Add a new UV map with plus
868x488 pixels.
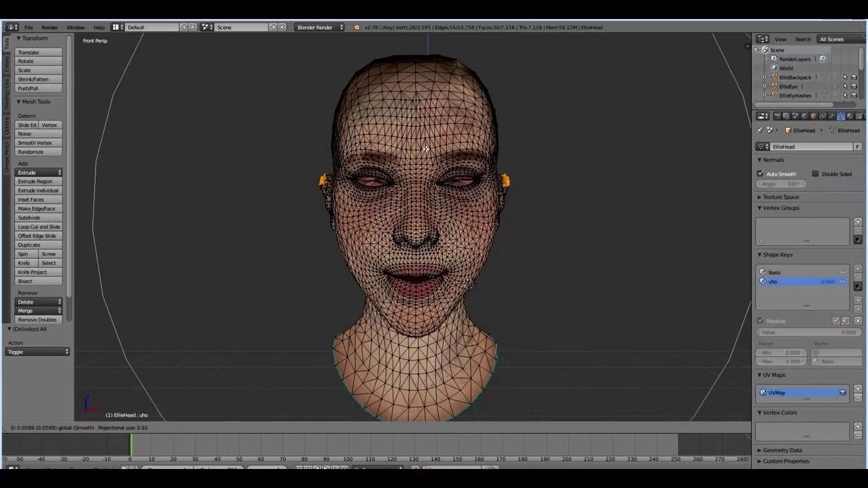click(858, 388)
